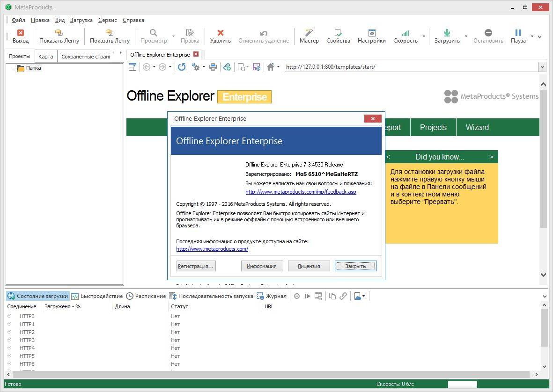Open the Мастер wizard wand icon

pyautogui.click(x=309, y=33)
